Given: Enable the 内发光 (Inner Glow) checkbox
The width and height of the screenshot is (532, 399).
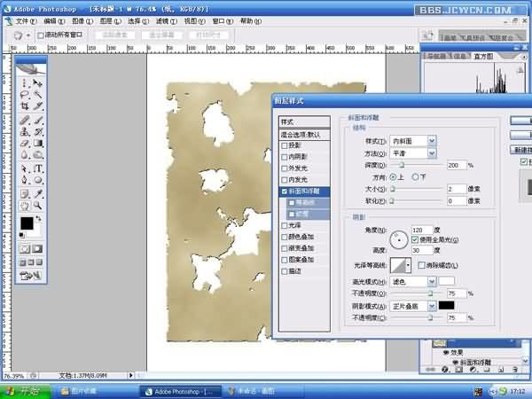Looking at the screenshot, I should 285,180.
